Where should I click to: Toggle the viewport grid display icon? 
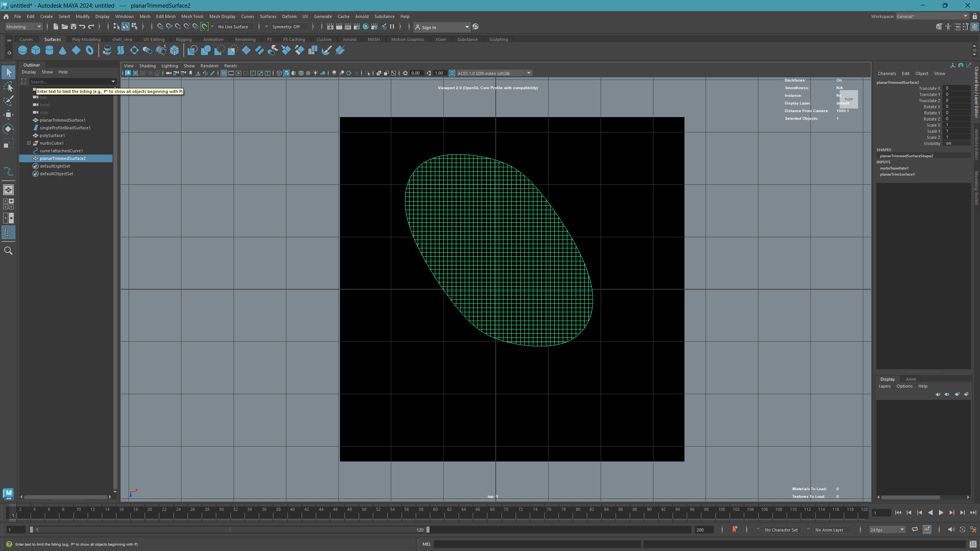click(x=224, y=73)
